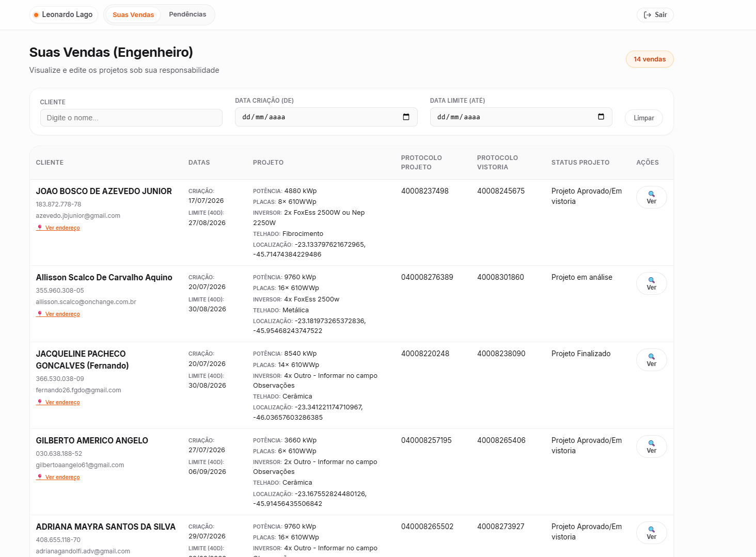The width and height of the screenshot is (756, 557).
Task: Click the Projeto Finalizado status
Action: 581,354
